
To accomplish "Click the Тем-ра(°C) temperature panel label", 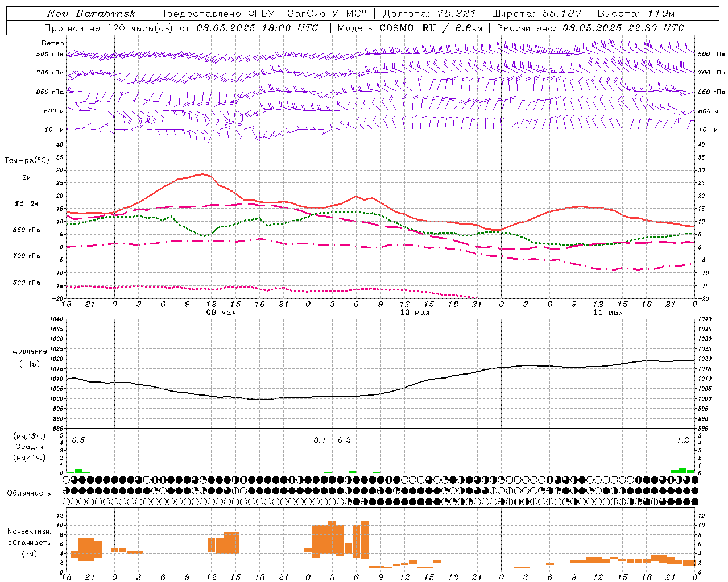I will click(x=27, y=161).
